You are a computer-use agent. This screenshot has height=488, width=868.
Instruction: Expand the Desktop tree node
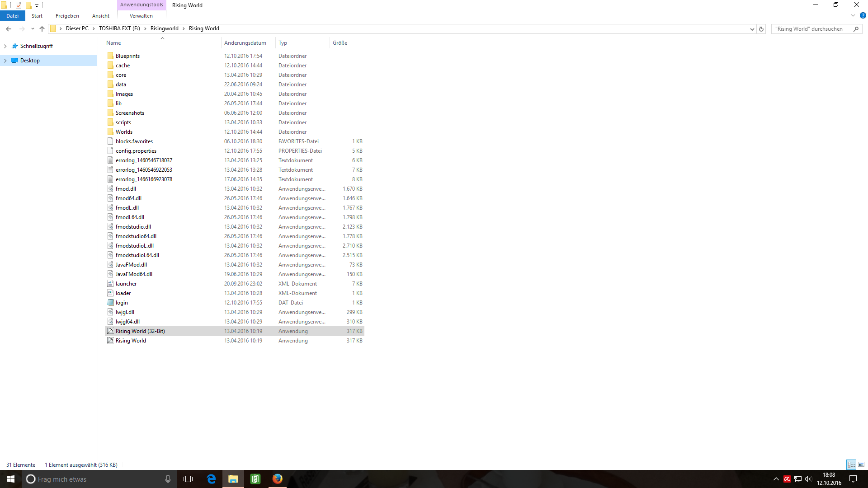click(x=5, y=61)
